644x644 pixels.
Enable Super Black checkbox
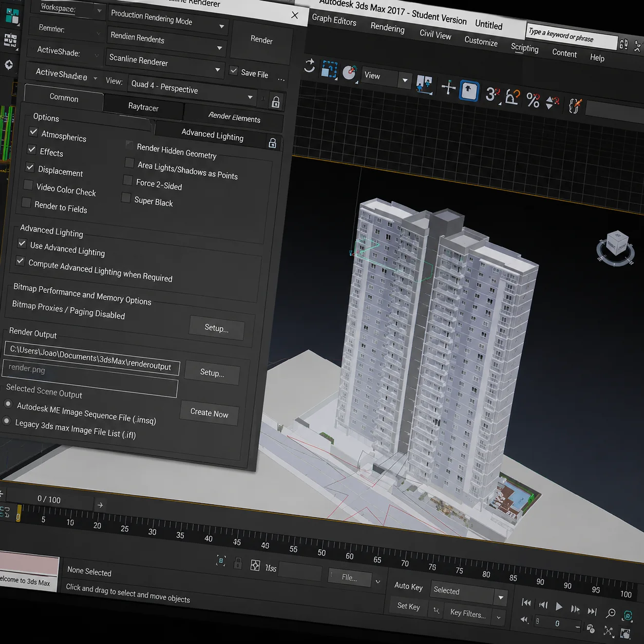(x=126, y=197)
